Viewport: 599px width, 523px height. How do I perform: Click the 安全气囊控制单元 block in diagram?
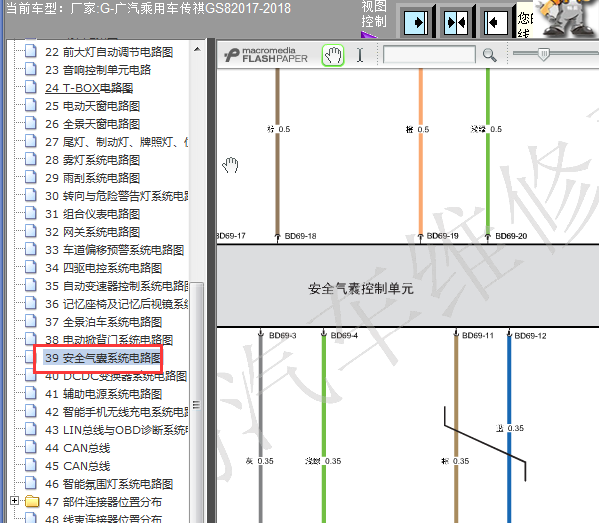pos(408,285)
